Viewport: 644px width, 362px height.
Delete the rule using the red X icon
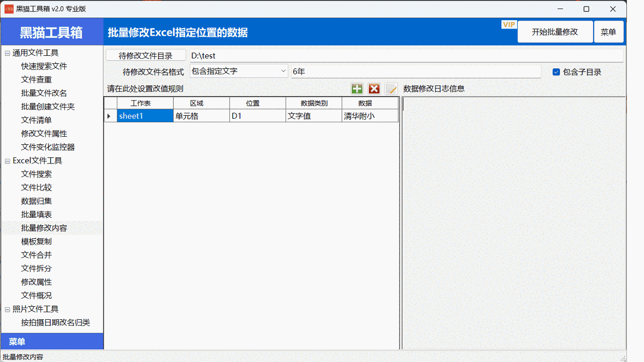374,89
